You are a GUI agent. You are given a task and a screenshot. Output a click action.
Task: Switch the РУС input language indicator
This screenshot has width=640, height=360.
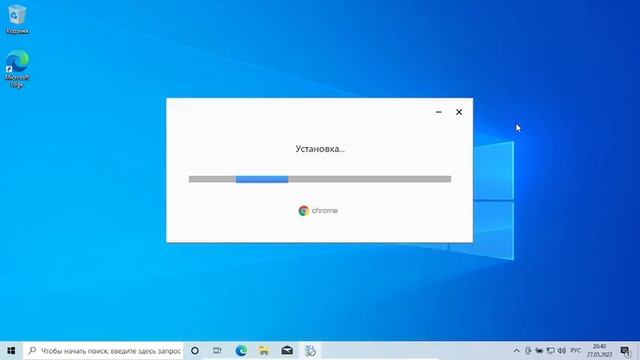click(576, 351)
